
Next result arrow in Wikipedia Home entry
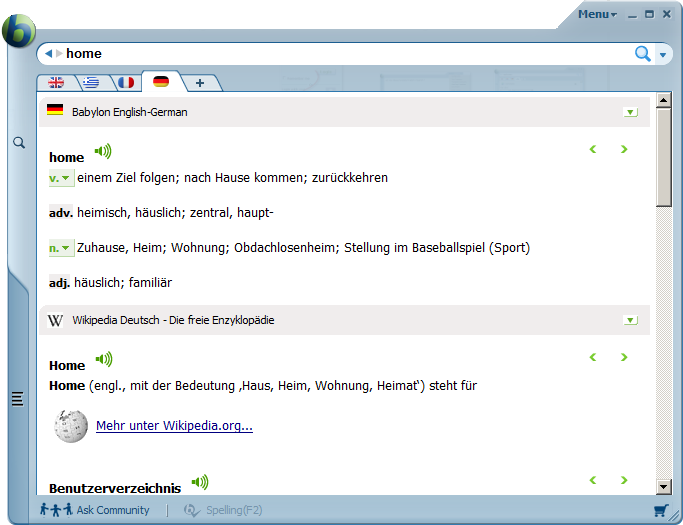click(624, 357)
